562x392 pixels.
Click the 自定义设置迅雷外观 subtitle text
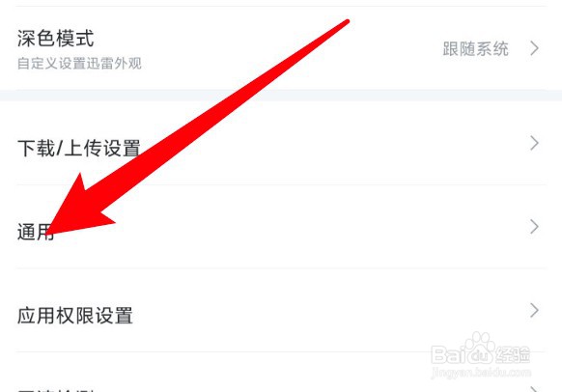coord(79,64)
